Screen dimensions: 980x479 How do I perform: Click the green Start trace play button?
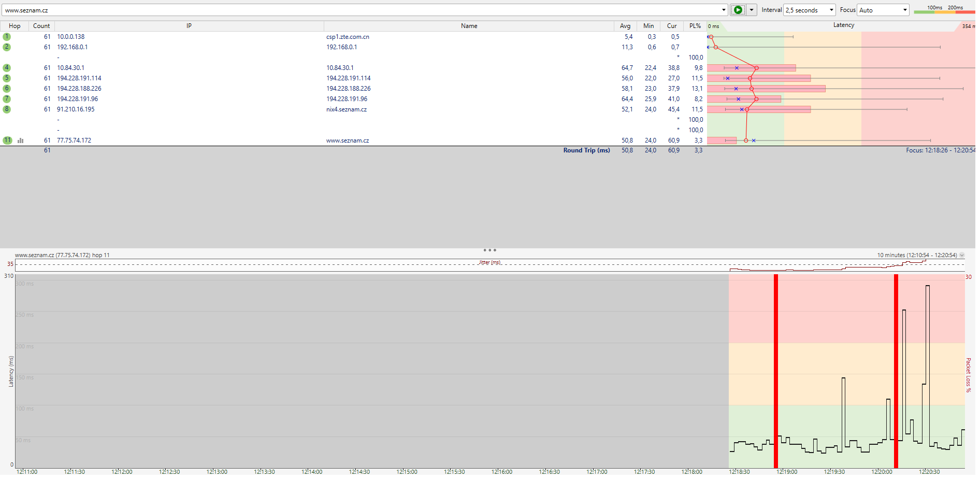[x=738, y=10]
